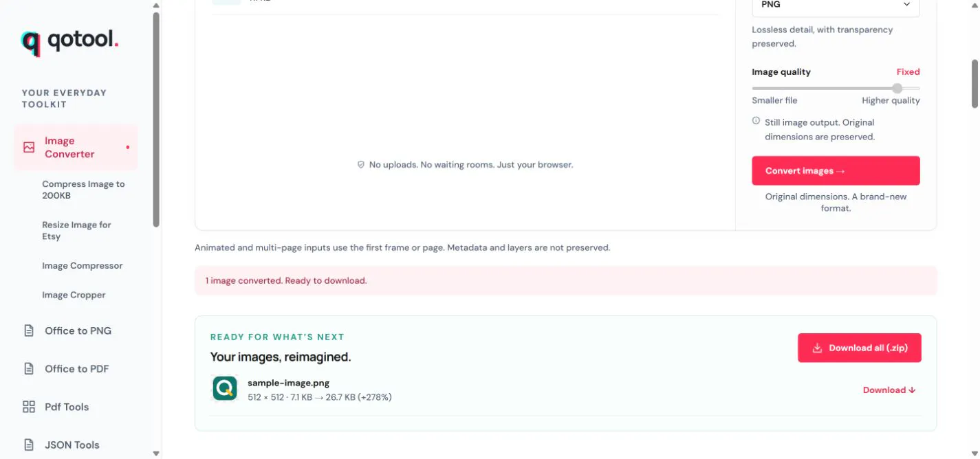
Task: Click the 'Animated and multi-page inputs' note
Action: [402, 247]
